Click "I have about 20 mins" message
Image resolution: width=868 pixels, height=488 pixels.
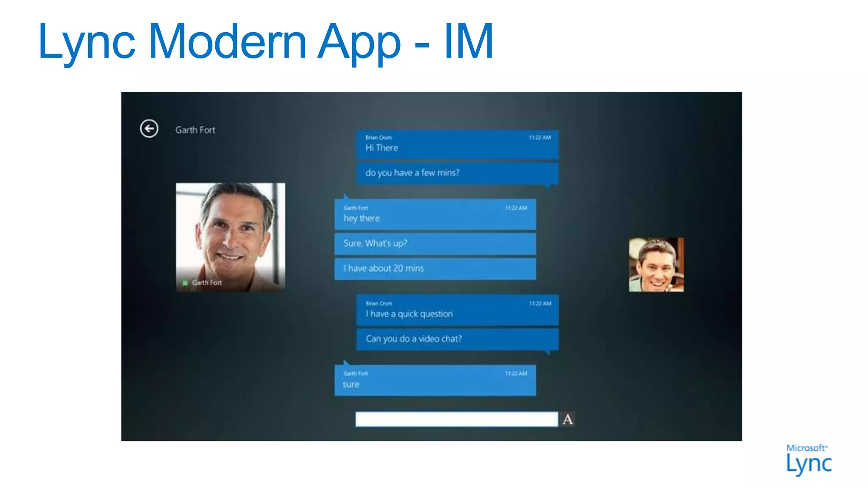click(435, 269)
